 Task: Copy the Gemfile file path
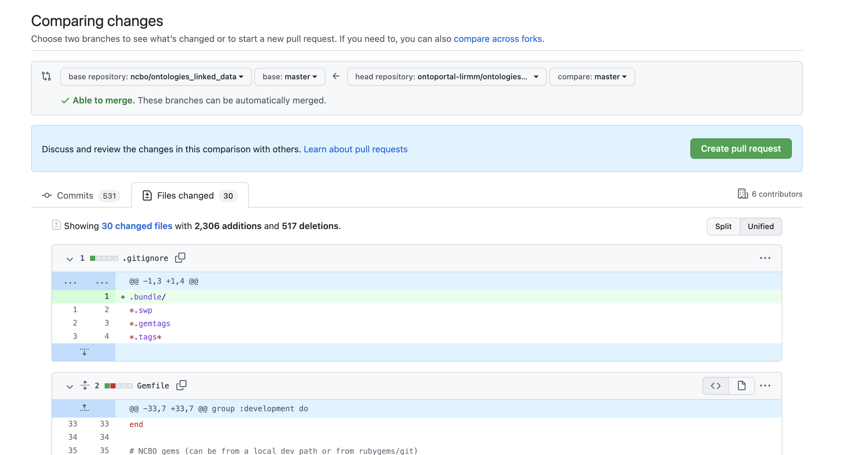181,385
